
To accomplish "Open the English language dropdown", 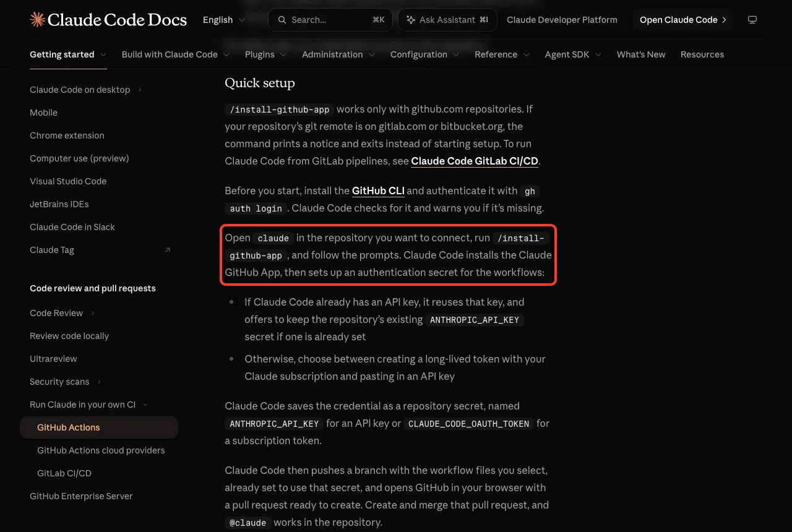I will (x=224, y=20).
